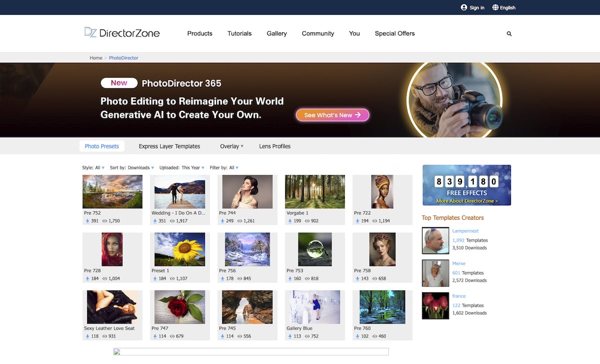The image size is (600, 364).
Task: Click download icon under Gallery Blue
Action: 290,336
